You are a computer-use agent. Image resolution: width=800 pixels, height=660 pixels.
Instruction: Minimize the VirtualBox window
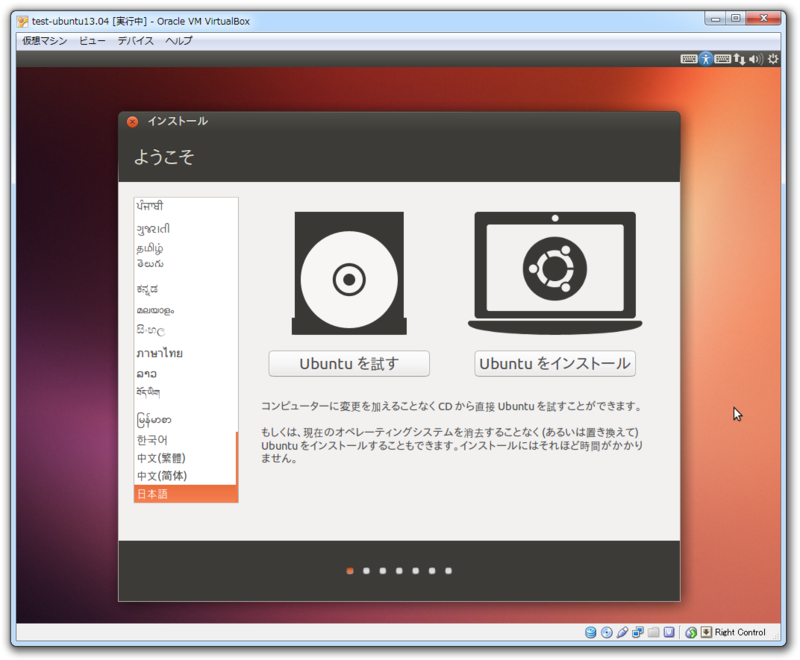[715, 19]
